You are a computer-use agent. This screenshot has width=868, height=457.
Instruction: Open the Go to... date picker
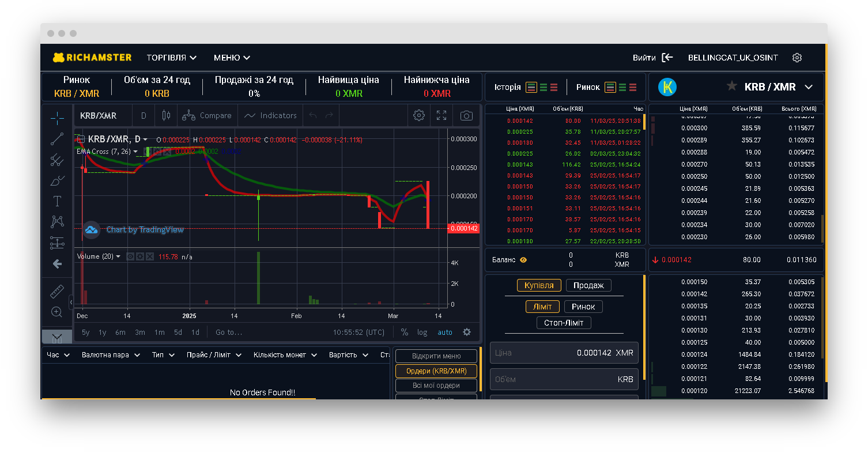pyautogui.click(x=229, y=332)
